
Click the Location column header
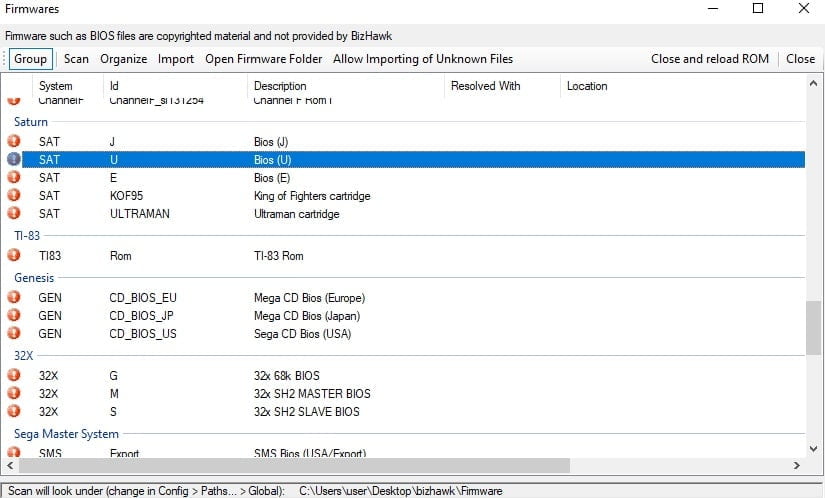point(682,86)
